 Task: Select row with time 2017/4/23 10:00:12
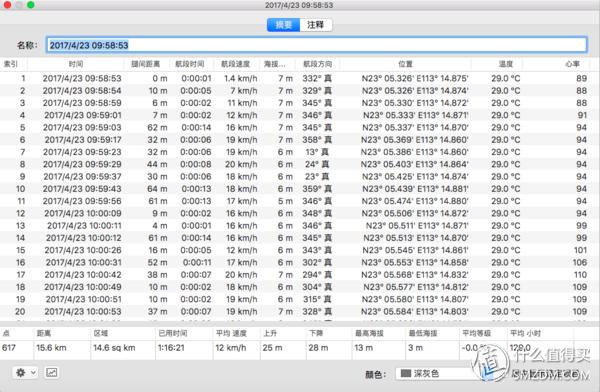tap(300, 238)
